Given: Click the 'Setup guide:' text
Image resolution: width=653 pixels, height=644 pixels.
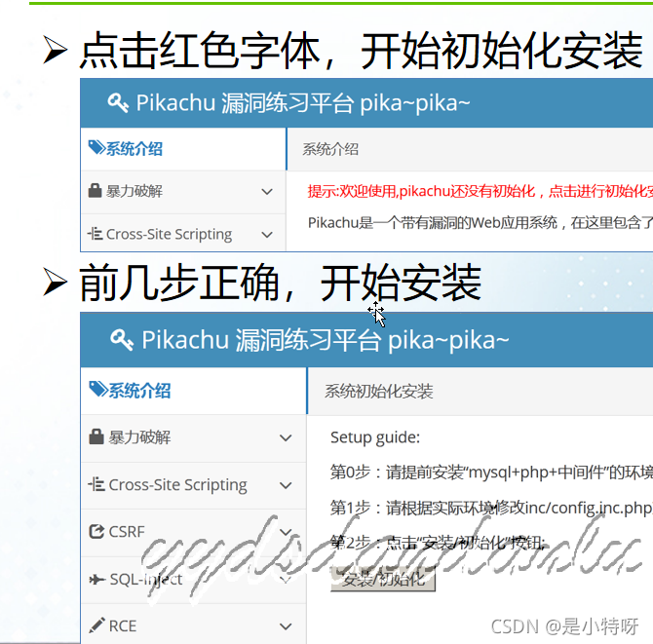Looking at the screenshot, I should click(375, 437).
